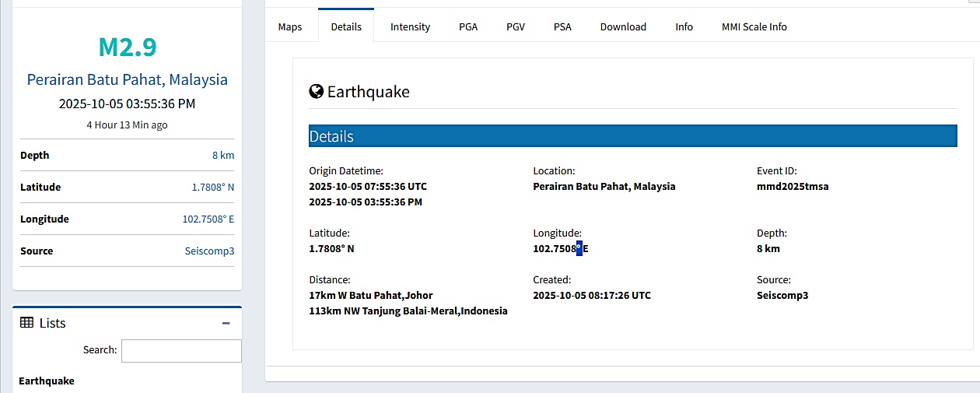Show the PGV tab
980x393 pixels.
(516, 26)
